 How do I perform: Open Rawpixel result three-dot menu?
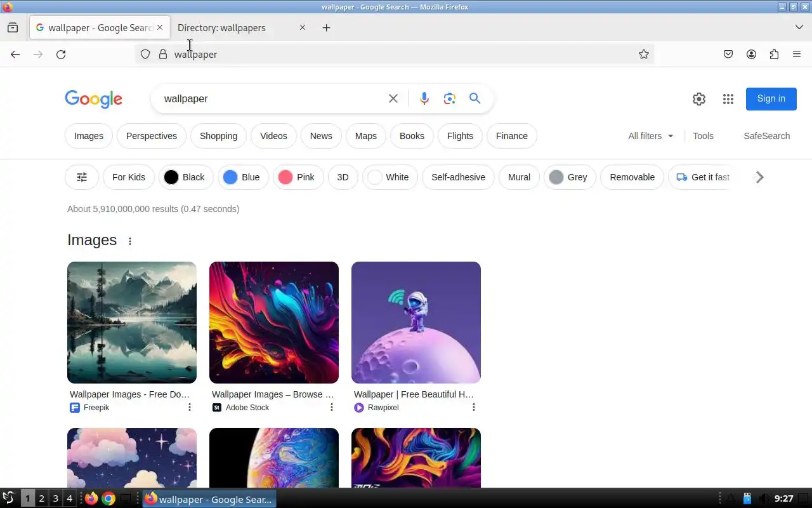click(473, 407)
